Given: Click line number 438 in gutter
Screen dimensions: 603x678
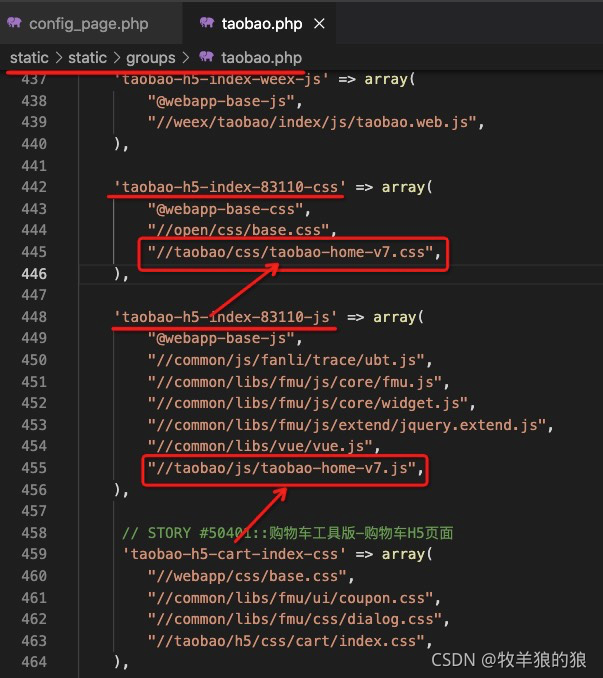Looking at the screenshot, I should point(34,101).
